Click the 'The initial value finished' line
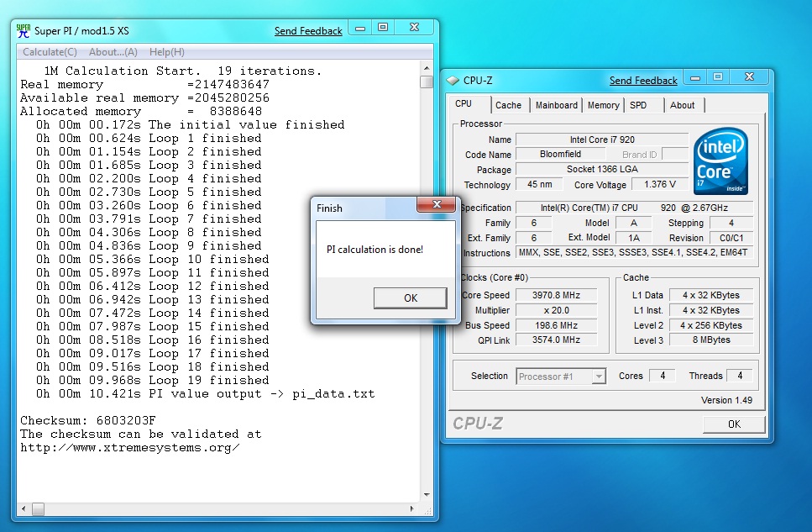Viewport: 812px width, 532px height. tap(190, 125)
